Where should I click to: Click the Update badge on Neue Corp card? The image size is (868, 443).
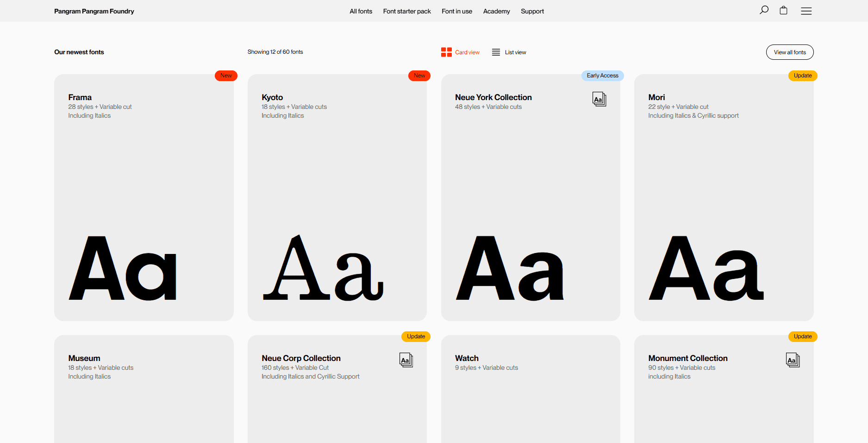point(416,336)
